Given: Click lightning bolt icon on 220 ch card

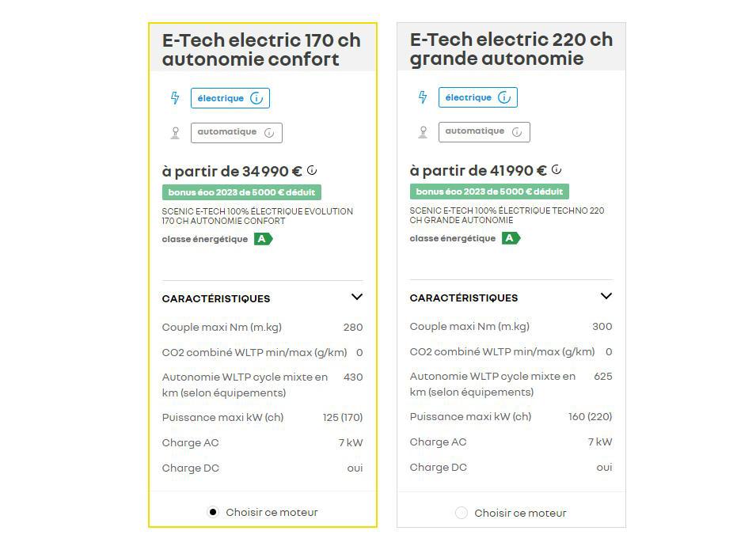Looking at the screenshot, I should click(x=423, y=97).
